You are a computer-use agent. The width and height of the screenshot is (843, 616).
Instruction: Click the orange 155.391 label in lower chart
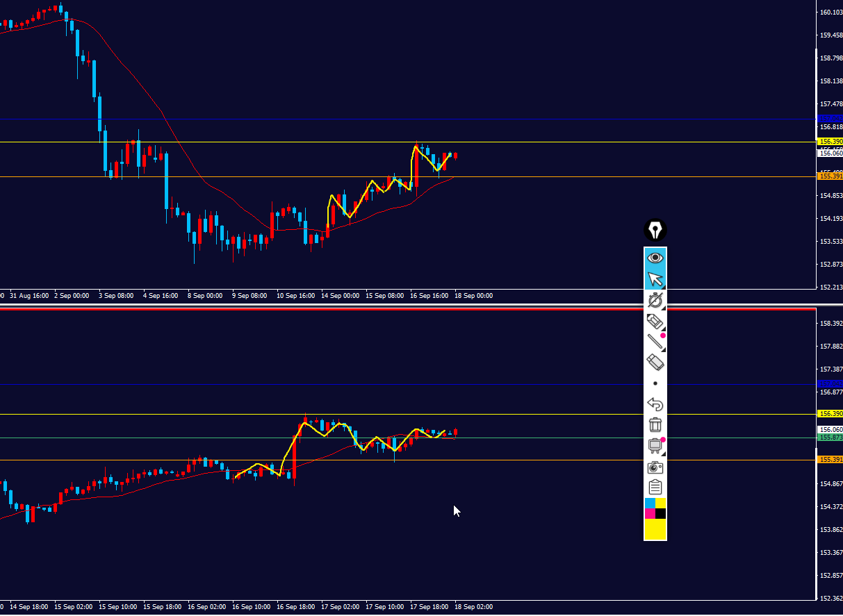pos(830,460)
